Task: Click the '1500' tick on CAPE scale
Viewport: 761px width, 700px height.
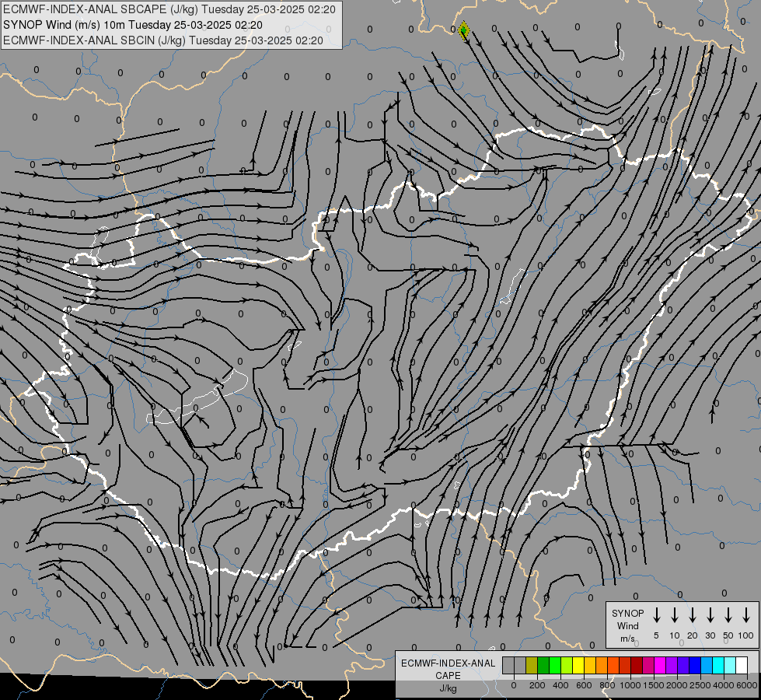Action: point(653,685)
